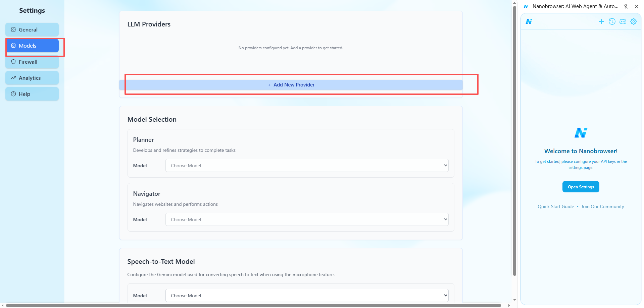
Task: Open the Quick Start Guide link
Action: tap(556, 206)
